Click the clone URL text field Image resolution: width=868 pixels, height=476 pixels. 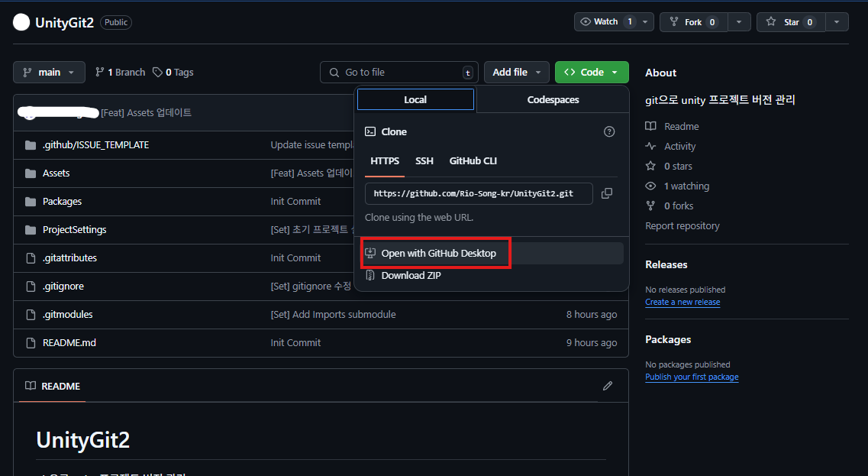point(479,193)
